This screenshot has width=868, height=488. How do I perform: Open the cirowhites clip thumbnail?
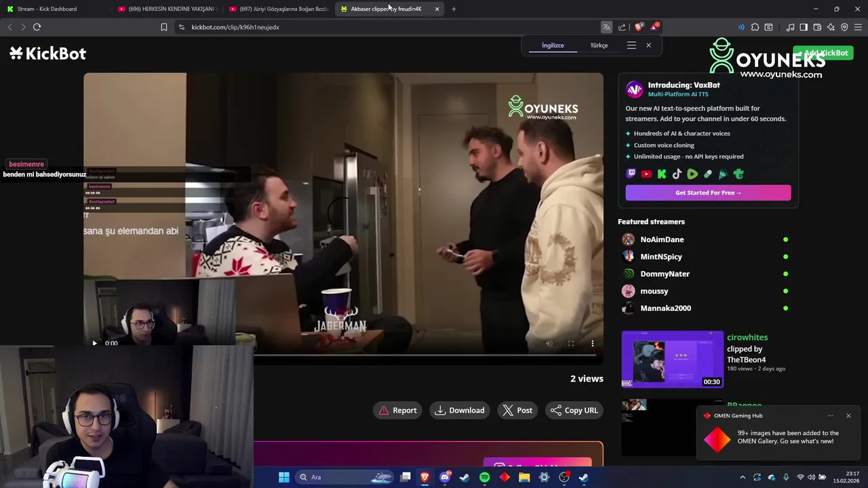[x=673, y=359]
